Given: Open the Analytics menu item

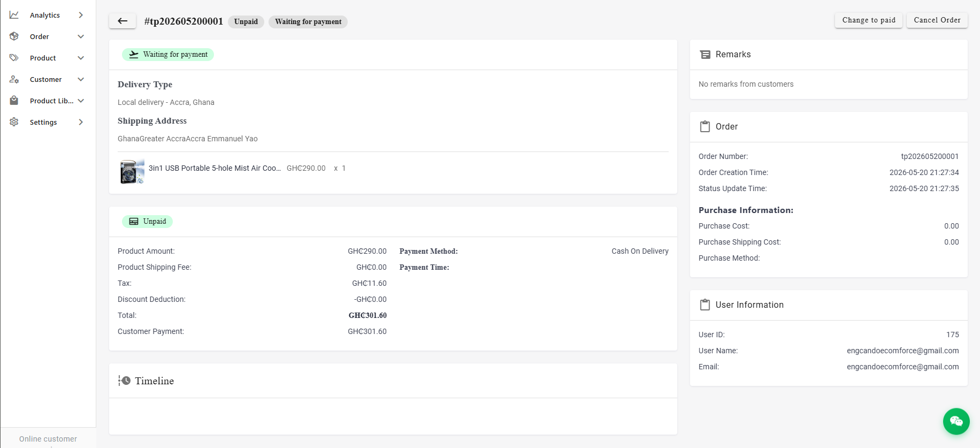Looking at the screenshot, I should tap(45, 15).
